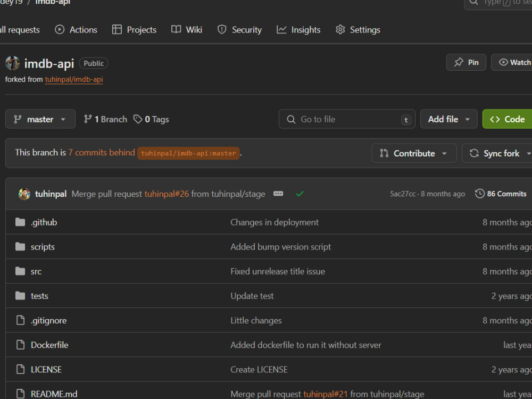
Task: Switch to the Actions tab
Action: 76,30
